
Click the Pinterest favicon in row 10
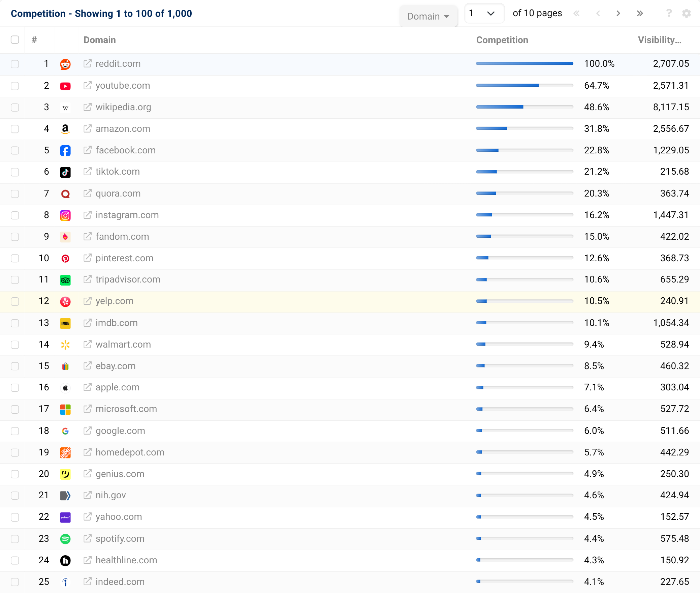tap(65, 258)
